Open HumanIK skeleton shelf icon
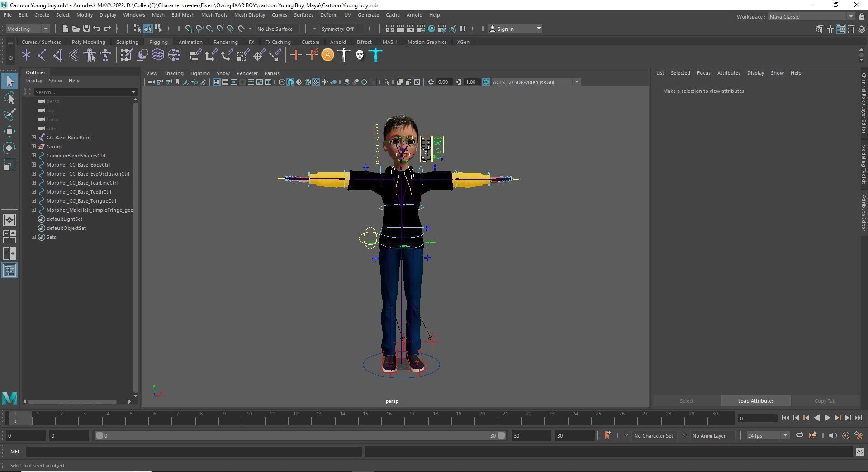This screenshot has width=868, height=472. [x=105, y=55]
